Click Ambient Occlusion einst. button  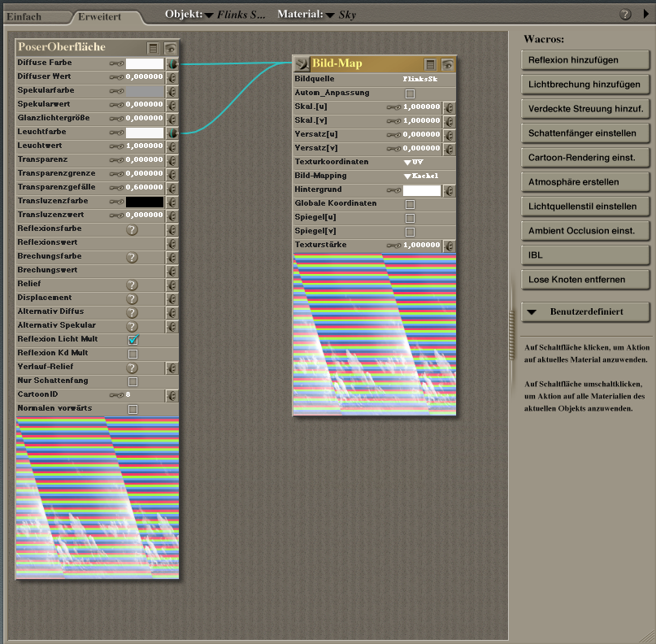[585, 231]
